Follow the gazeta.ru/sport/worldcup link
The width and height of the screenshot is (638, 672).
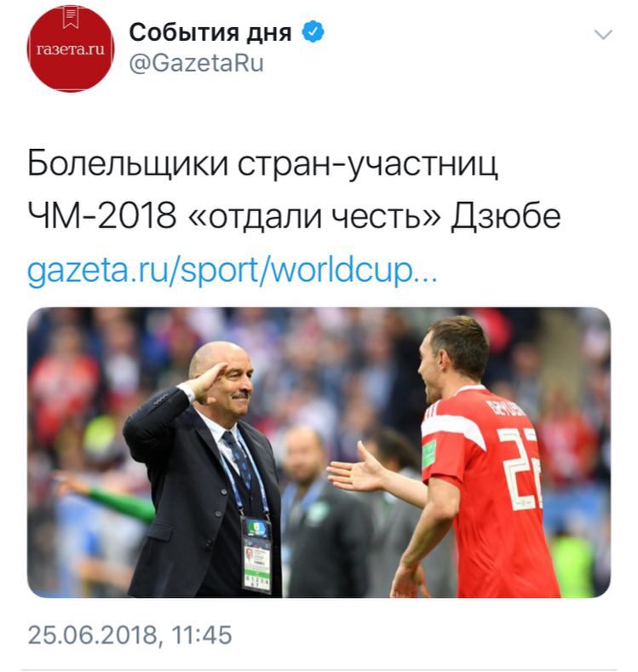point(232,271)
